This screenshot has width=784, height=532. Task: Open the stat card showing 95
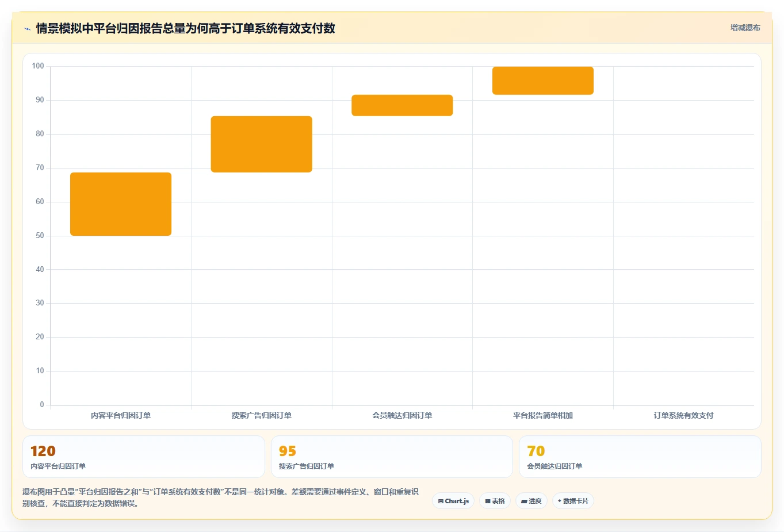(392, 457)
